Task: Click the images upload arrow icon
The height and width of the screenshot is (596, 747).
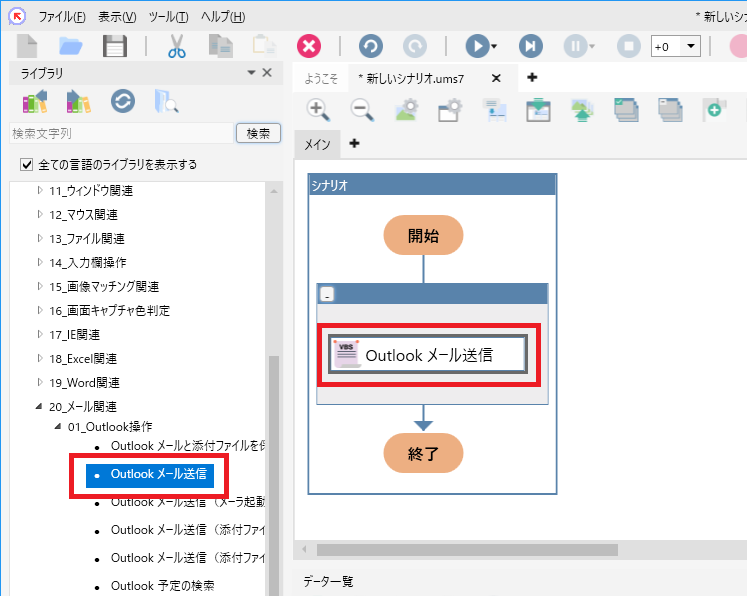Action: (x=582, y=110)
